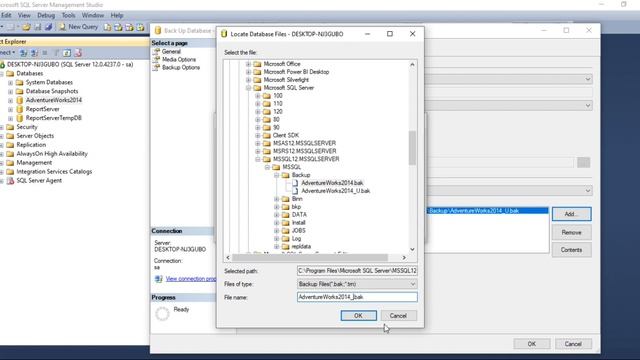Click the save toolbar icon
Image resolution: width=640 pixels, height=360 pixels.
pyautogui.click(x=38, y=27)
